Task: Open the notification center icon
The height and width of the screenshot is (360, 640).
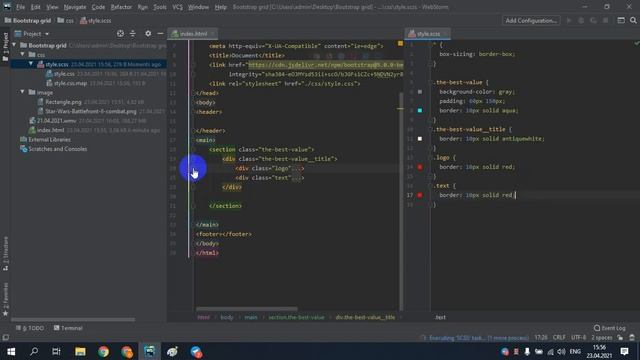Action: (624, 351)
